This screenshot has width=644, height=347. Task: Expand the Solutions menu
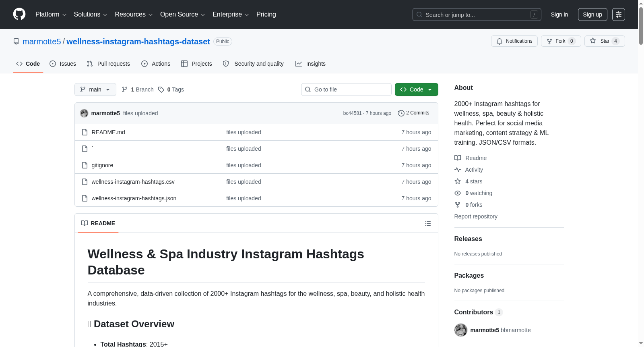click(x=91, y=15)
